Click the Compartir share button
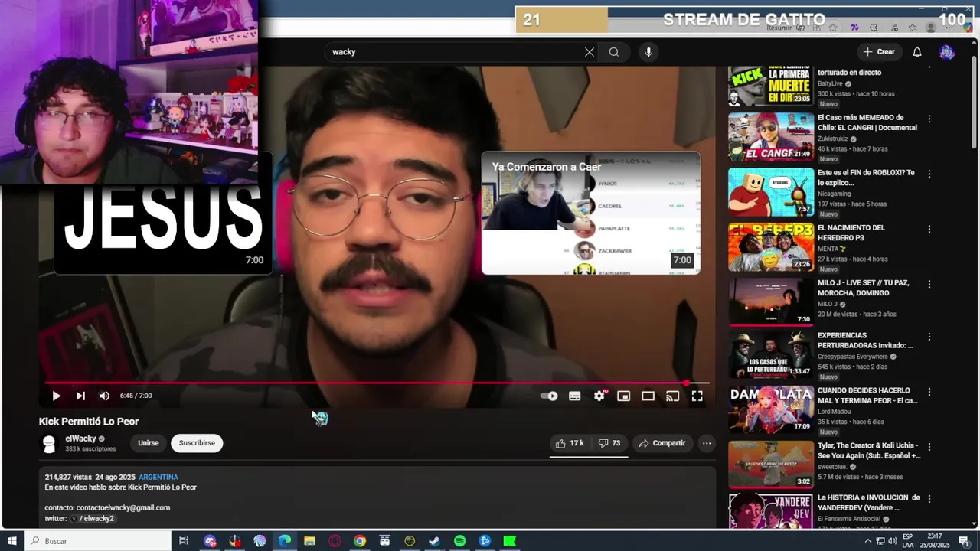The width and height of the screenshot is (980, 551). (662, 443)
